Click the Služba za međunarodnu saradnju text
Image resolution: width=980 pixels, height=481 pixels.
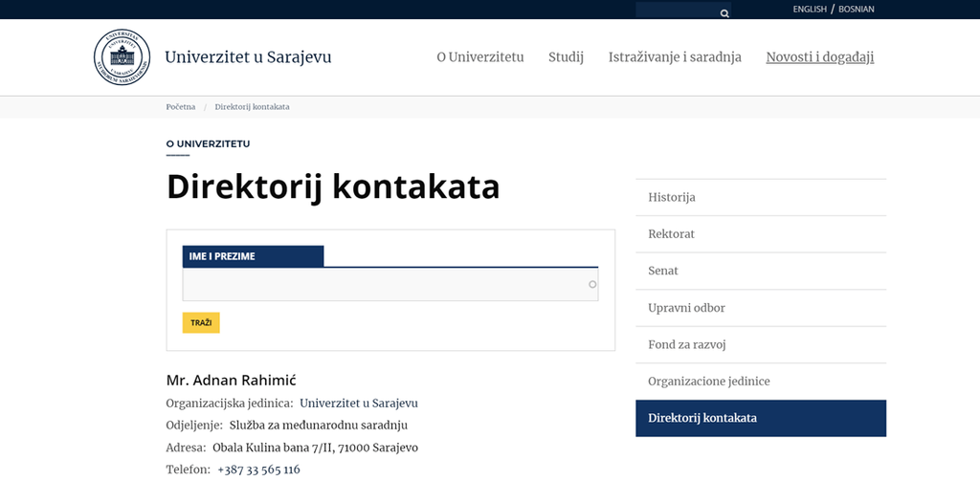tap(319, 426)
